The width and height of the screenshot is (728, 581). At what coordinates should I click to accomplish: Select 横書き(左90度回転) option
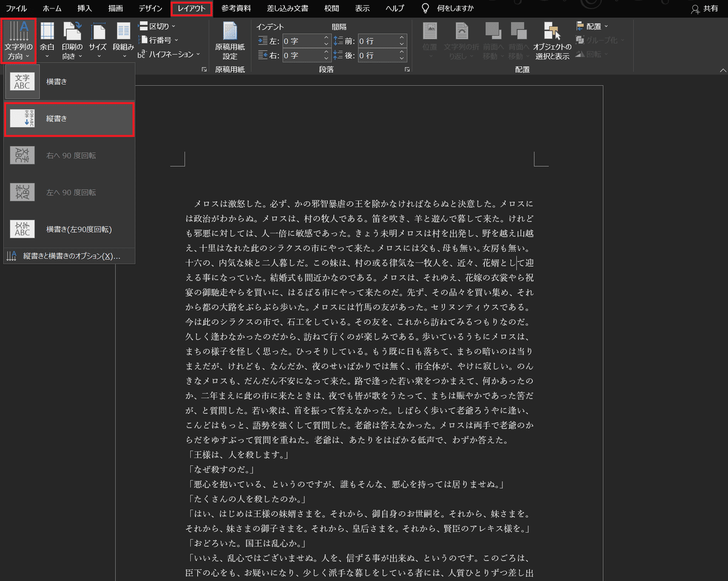[x=69, y=229]
